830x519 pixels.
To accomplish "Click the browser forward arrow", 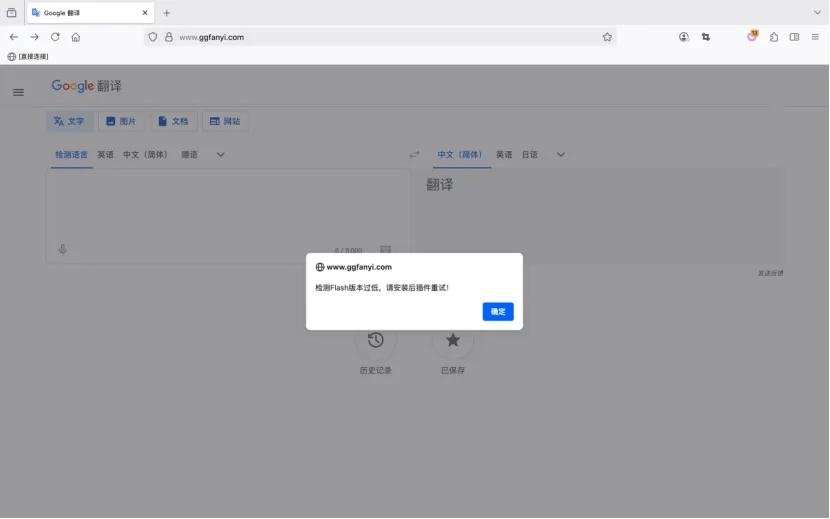I will [x=34, y=37].
